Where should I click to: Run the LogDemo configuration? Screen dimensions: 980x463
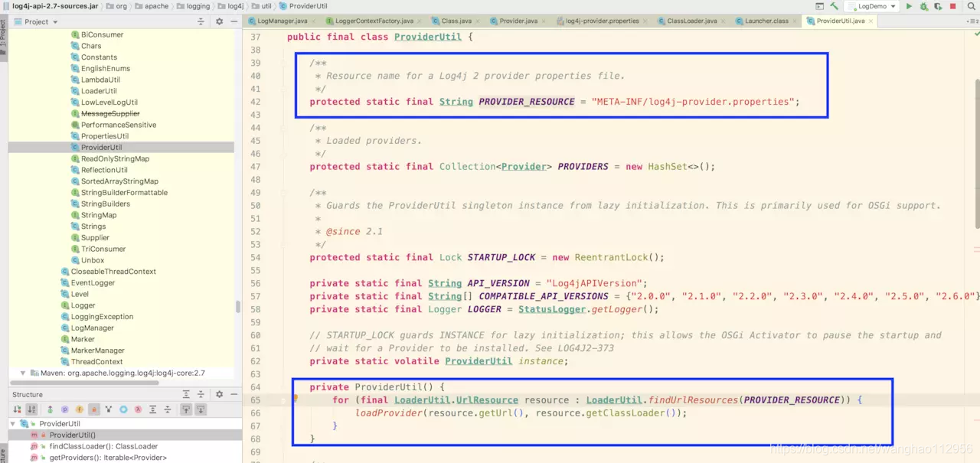pos(909,6)
